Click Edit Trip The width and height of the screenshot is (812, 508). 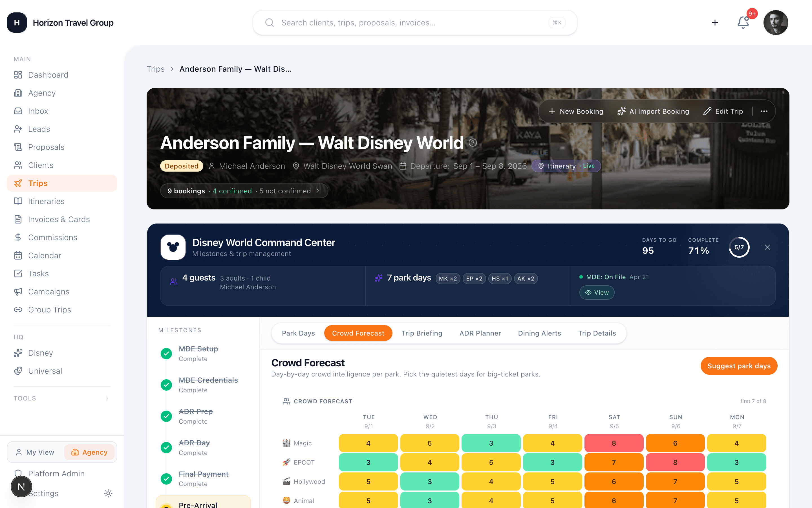click(723, 111)
